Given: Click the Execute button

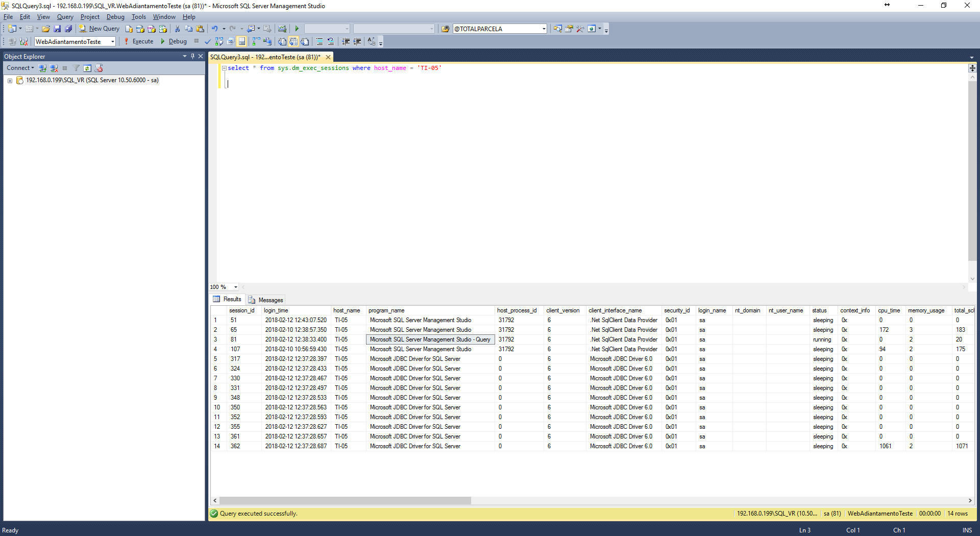Looking at the screenshot, I should pos(138,42).
